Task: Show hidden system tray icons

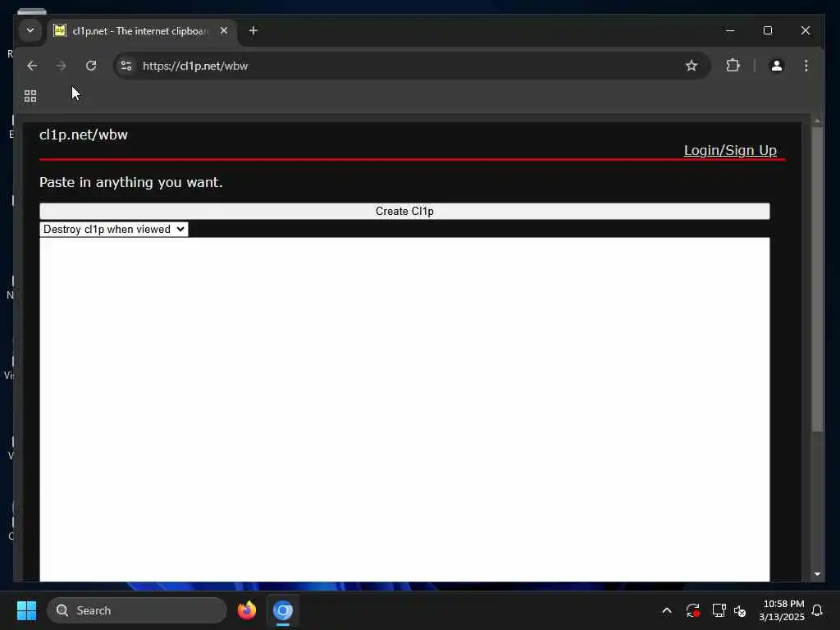Action: tap(666, 610)
